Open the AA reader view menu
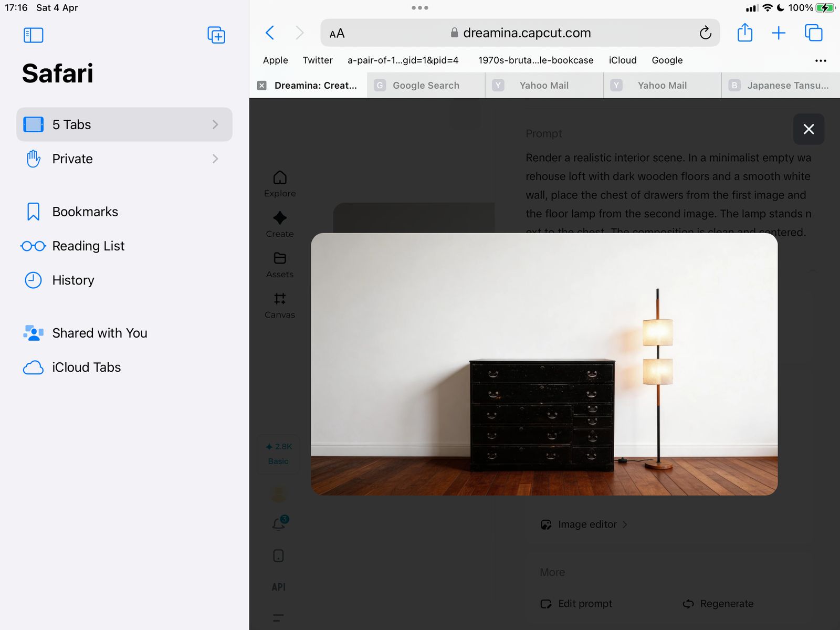Screen dimensions: 840x630 tap(337, 34)
